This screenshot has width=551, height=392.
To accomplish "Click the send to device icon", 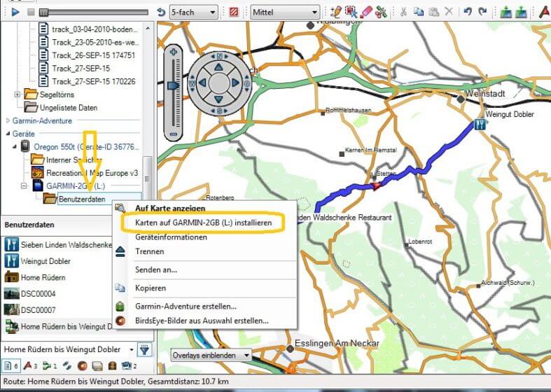I will tap(505, 13).
